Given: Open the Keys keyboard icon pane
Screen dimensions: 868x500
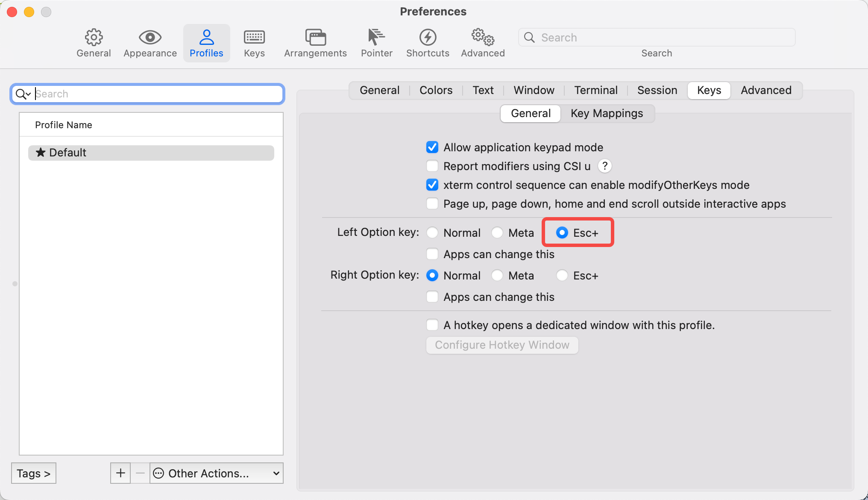Looking at the screenshot, I should coord(254,43).
